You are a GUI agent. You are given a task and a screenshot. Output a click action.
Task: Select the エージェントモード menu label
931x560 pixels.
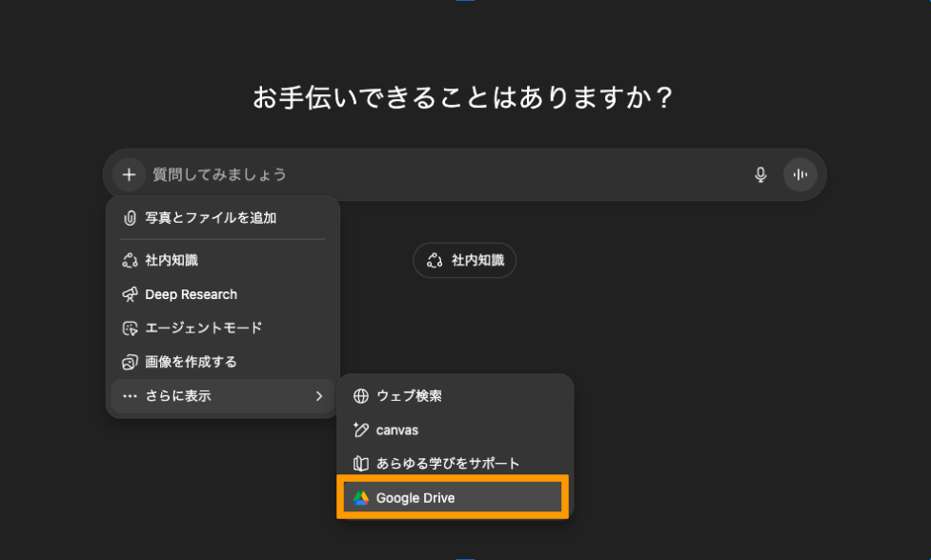[203, 329]
